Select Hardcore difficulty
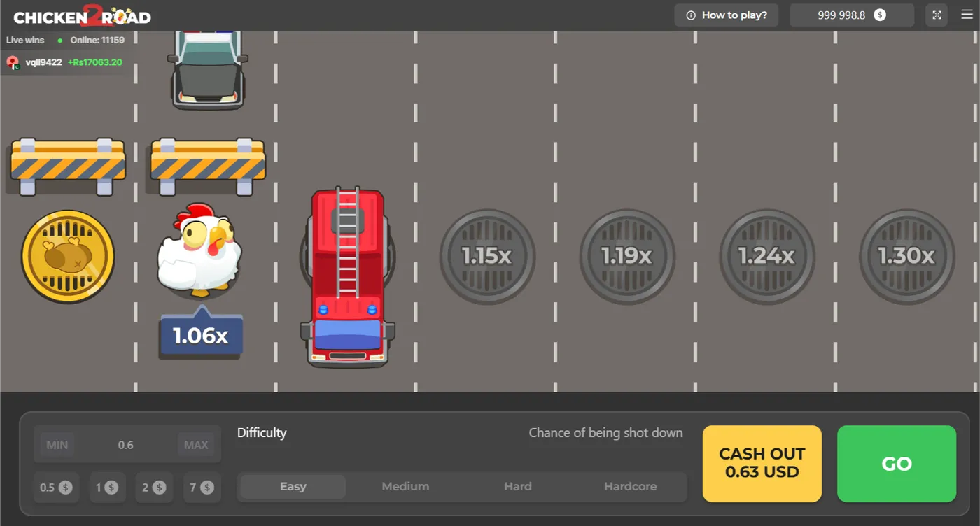This screenshot has height=526, width=980. (x=630, y=487)
